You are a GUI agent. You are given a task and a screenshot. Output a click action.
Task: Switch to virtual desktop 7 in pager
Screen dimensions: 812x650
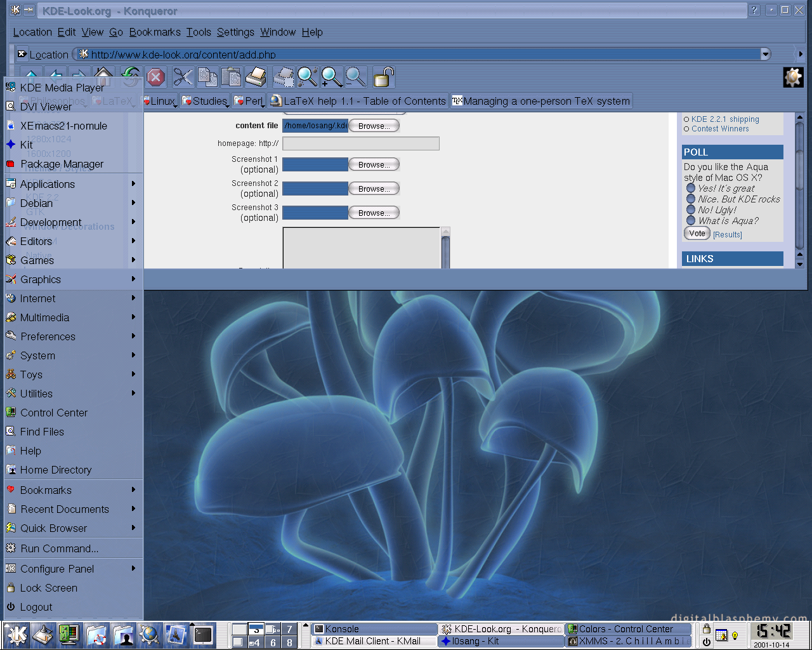[x=289, y=629]
